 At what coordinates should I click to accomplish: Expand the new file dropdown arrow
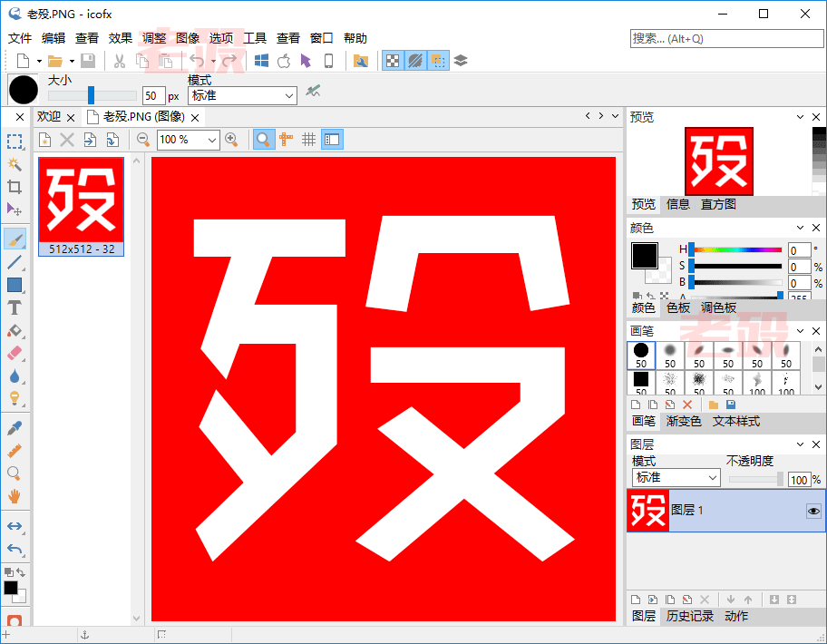39,62
